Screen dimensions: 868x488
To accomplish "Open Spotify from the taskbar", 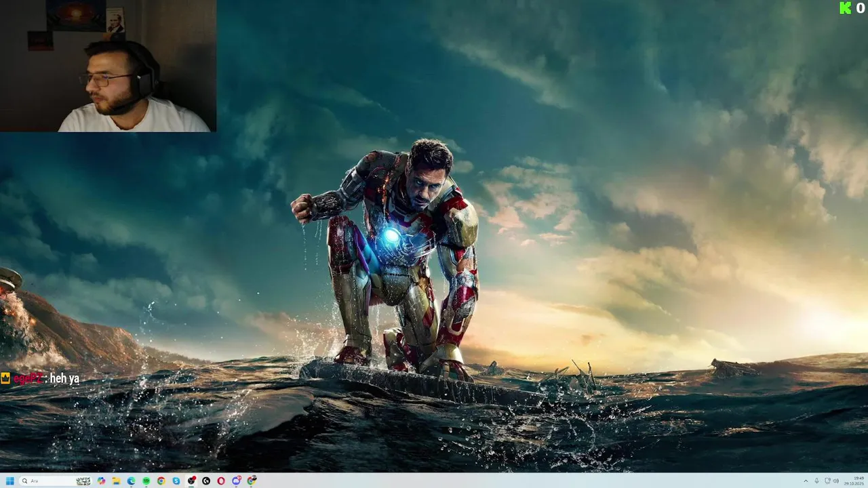I will 146,481.
